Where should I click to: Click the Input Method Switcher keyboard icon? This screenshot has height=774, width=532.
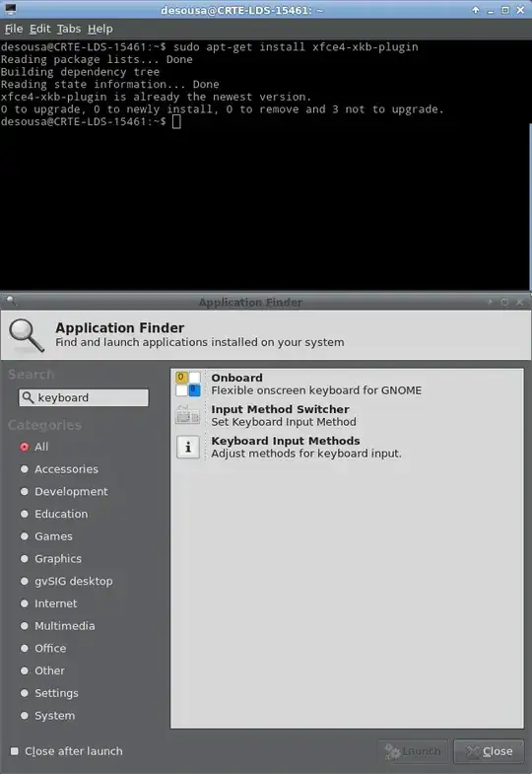(188, 415)
